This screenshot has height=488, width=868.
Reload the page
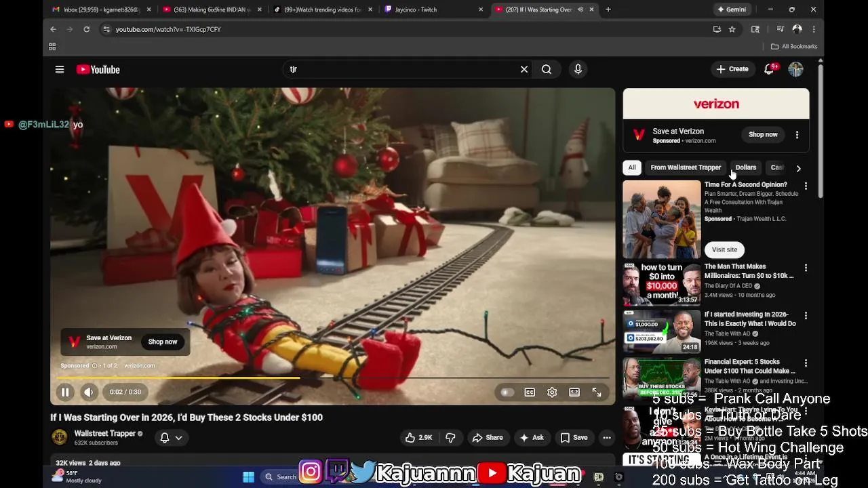point(86,29)
